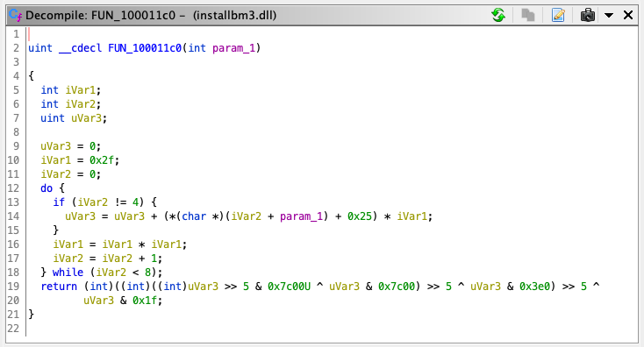Click the return keyword on line 19

[x=59, y=287]
